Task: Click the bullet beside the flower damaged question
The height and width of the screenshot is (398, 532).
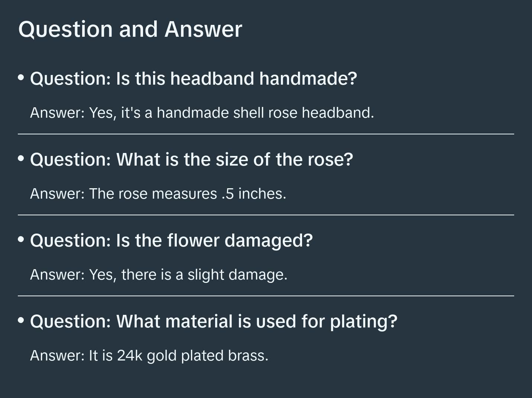Action: [21, 239]
